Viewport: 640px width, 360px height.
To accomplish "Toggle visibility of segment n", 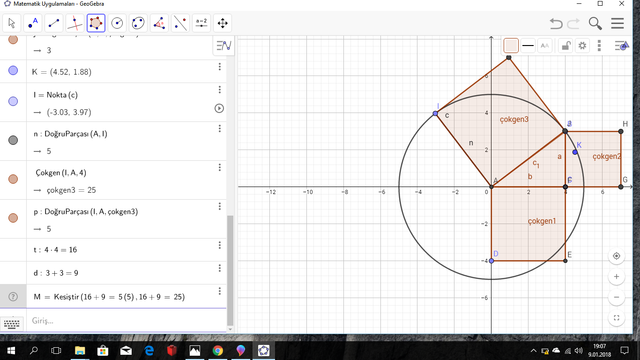I will (x=13, y=140).
